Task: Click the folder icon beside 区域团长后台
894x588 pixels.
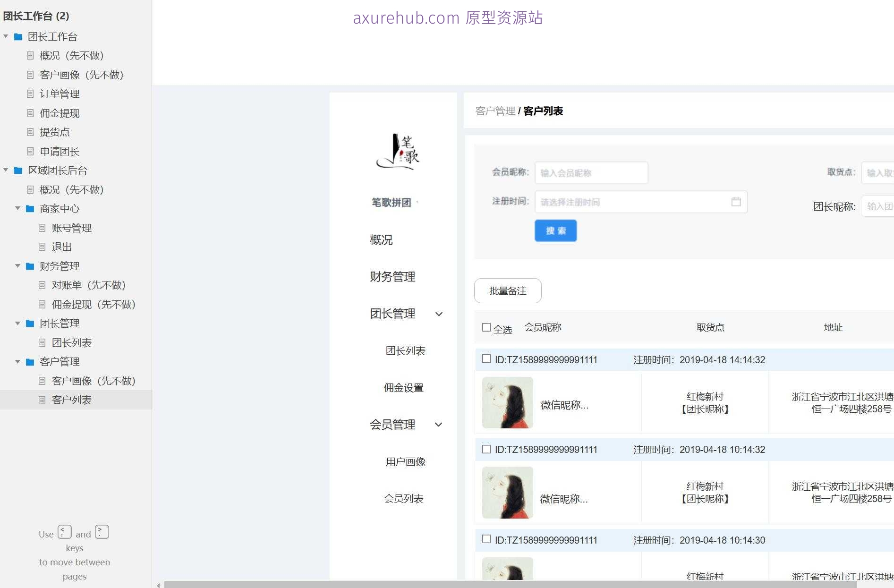Action: click(x=18, y=170)
